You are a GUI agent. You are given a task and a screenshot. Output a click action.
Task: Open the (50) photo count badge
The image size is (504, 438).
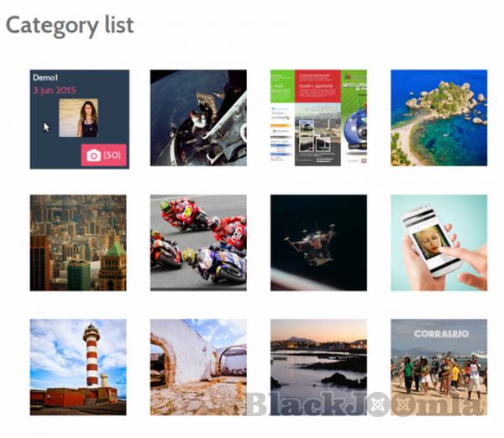point(104,155)
